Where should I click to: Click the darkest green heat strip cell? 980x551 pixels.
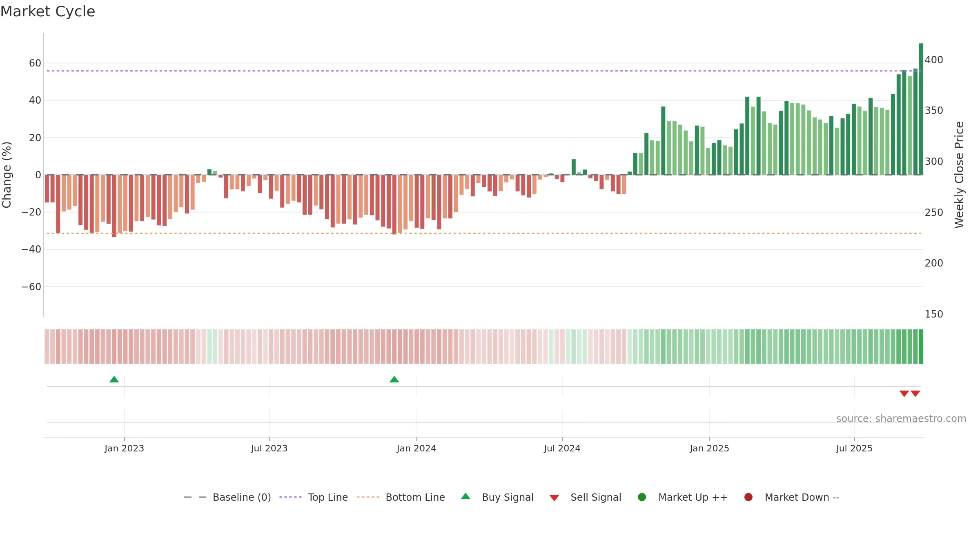[x=921, y=347]
